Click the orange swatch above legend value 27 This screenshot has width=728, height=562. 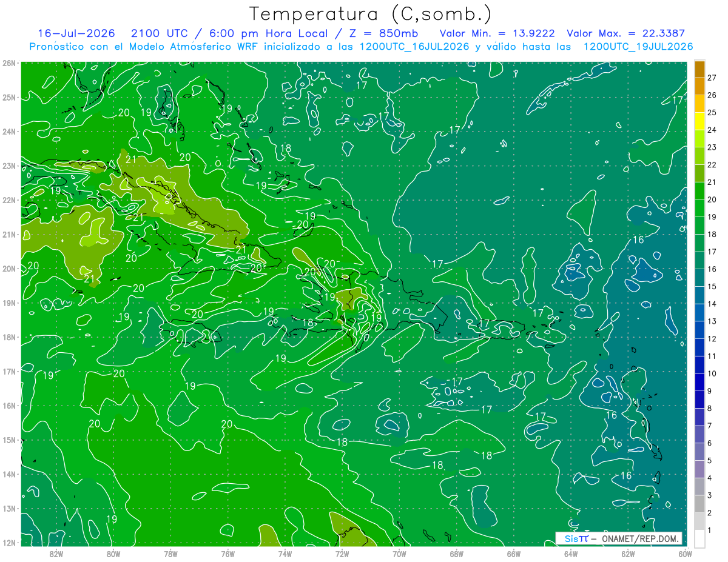[700, 69]
